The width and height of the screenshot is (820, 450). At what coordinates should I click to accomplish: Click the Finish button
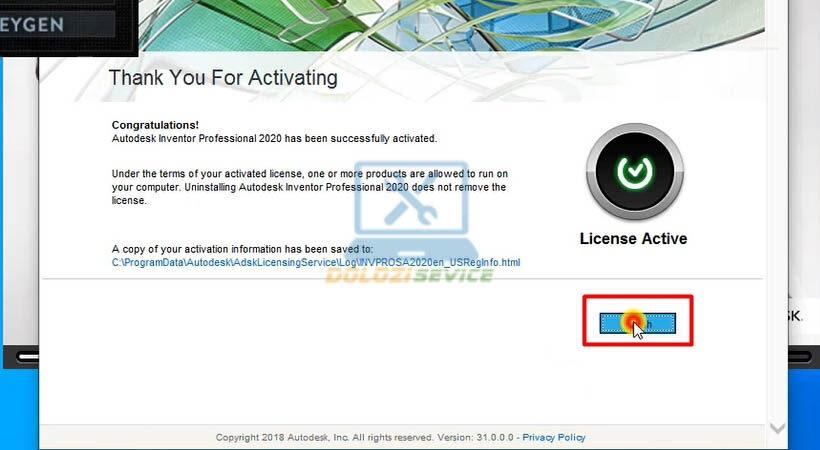(x=637, y=322)
